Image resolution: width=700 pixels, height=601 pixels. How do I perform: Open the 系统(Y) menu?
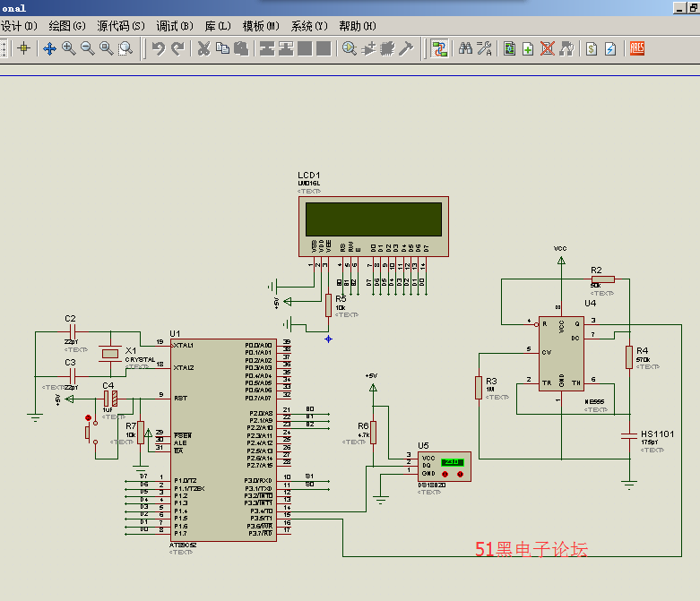click(309, 26)
